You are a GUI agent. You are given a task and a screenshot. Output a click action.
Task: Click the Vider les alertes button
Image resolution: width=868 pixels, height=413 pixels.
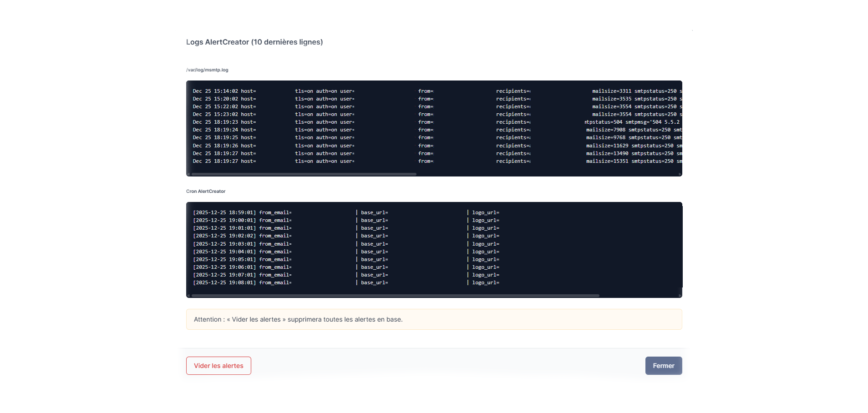coord(218,365)
